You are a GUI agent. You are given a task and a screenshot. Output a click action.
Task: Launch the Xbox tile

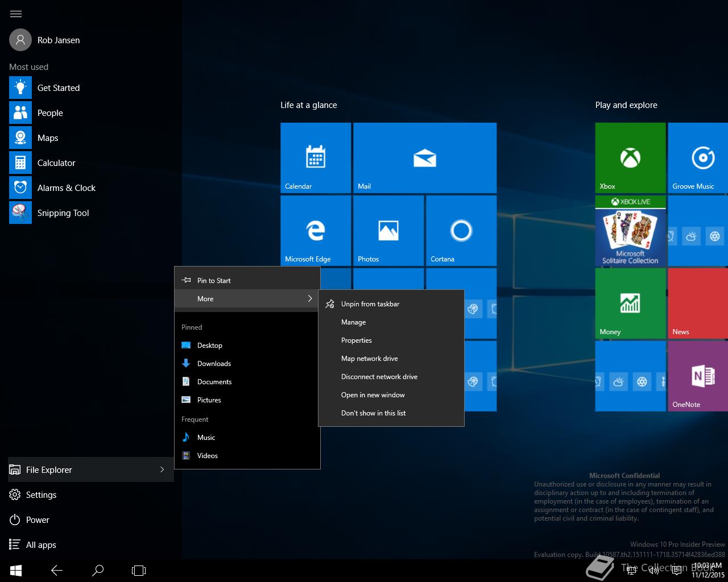click(x=630, y=158)
